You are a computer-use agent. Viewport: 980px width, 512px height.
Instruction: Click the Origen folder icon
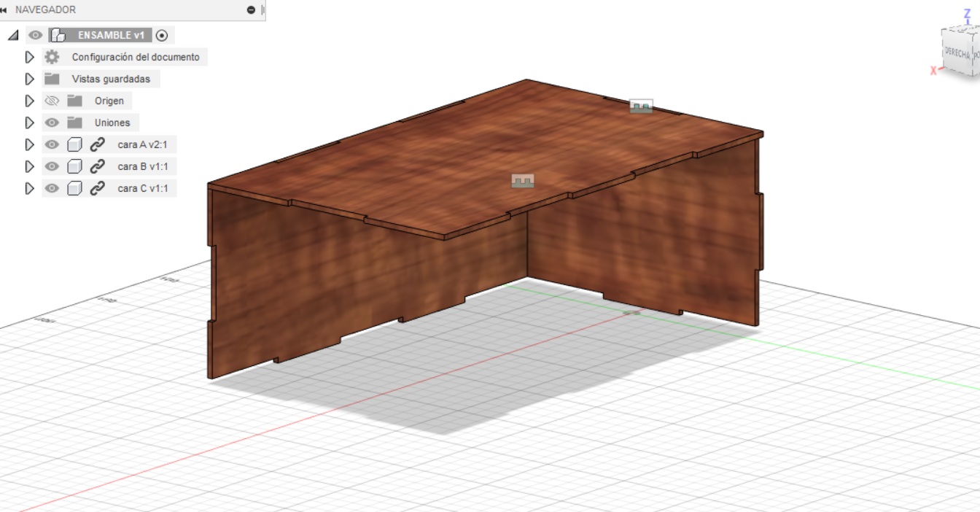coord(75,101)
